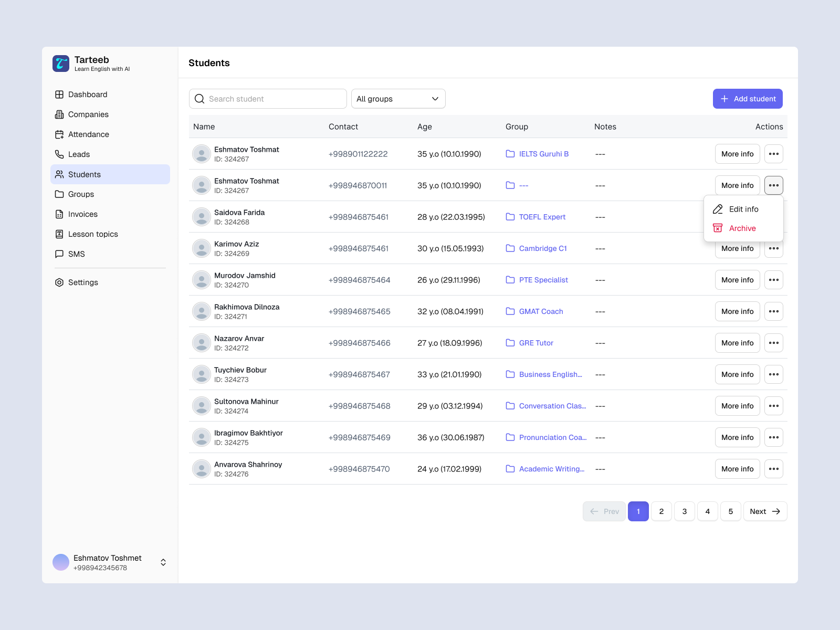840x630 pixels.
Task: Open the SMS messaging icon
Action: [59, 254]
